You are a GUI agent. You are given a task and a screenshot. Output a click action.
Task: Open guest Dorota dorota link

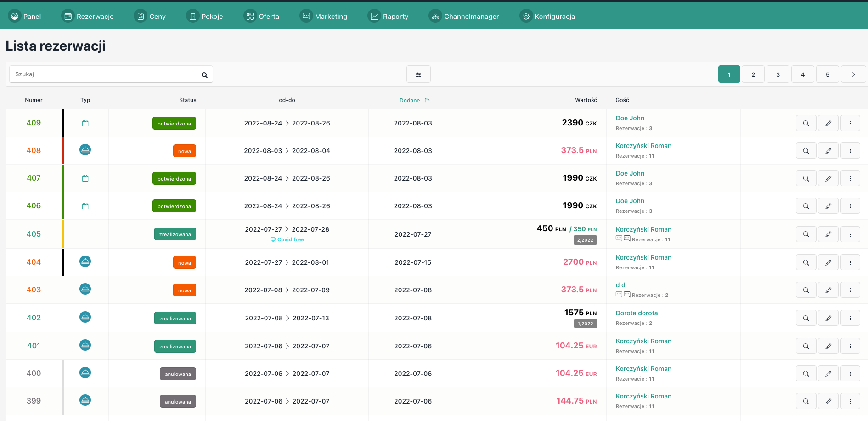tap(637, 313)
